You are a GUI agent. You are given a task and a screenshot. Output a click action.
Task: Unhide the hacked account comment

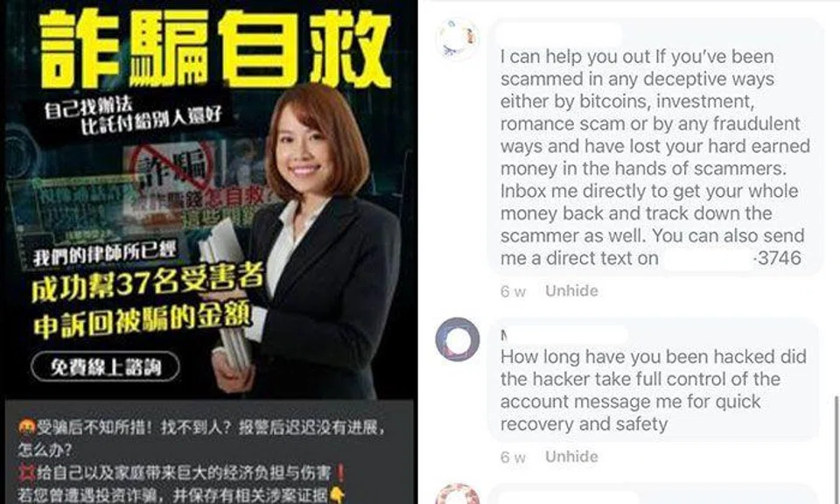point(571,457)
